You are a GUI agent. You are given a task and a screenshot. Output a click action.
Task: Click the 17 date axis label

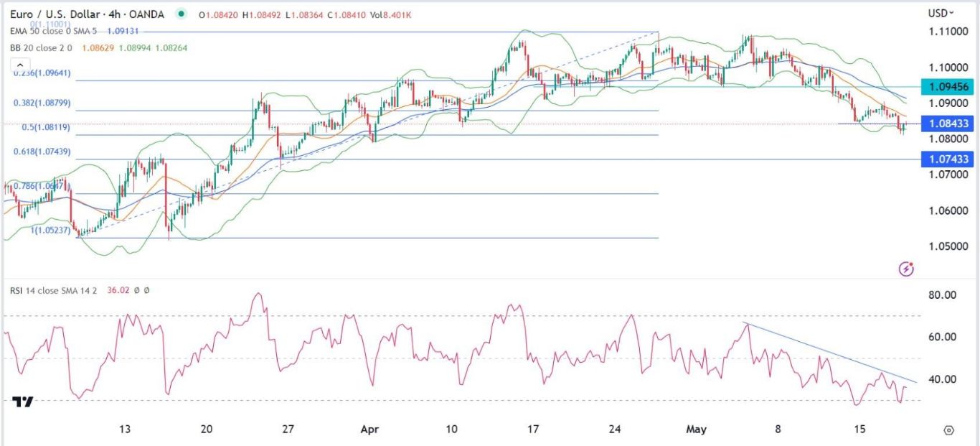pyautogui.click(x=532, y=429)
